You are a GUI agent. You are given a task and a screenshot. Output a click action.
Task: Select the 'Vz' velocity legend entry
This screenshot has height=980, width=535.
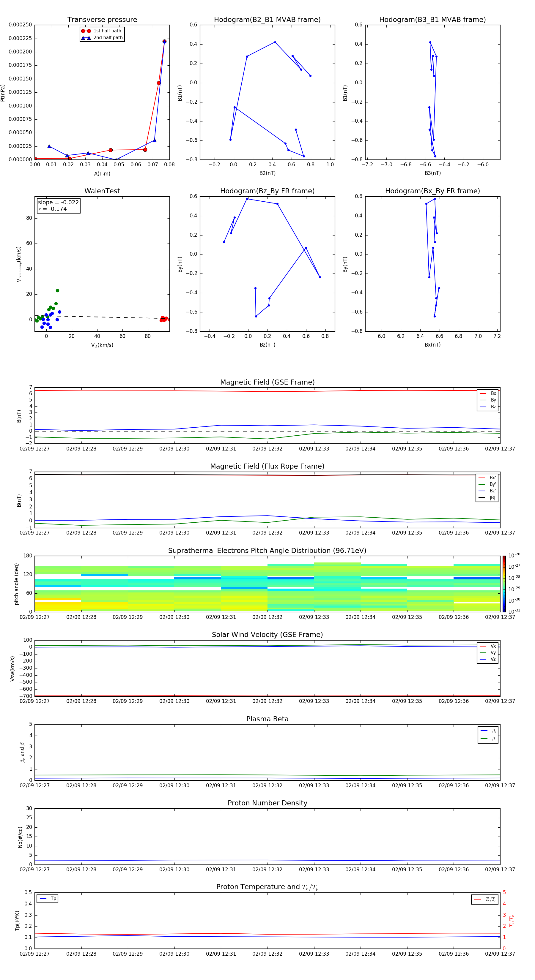pos(488,659)
